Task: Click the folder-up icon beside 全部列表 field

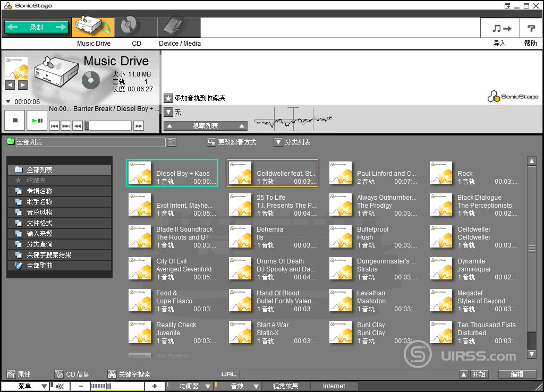Action: [x=172, y=142]
